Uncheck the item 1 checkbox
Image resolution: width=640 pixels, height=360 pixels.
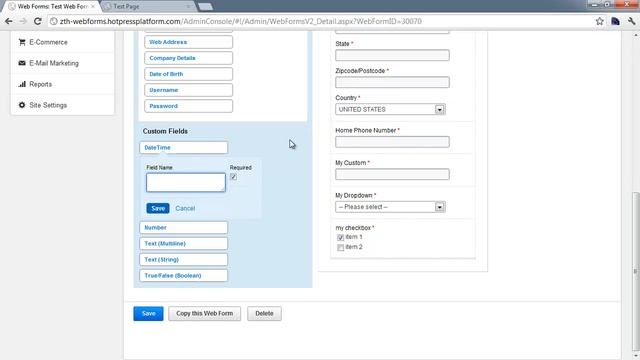(x=340, y=237)
